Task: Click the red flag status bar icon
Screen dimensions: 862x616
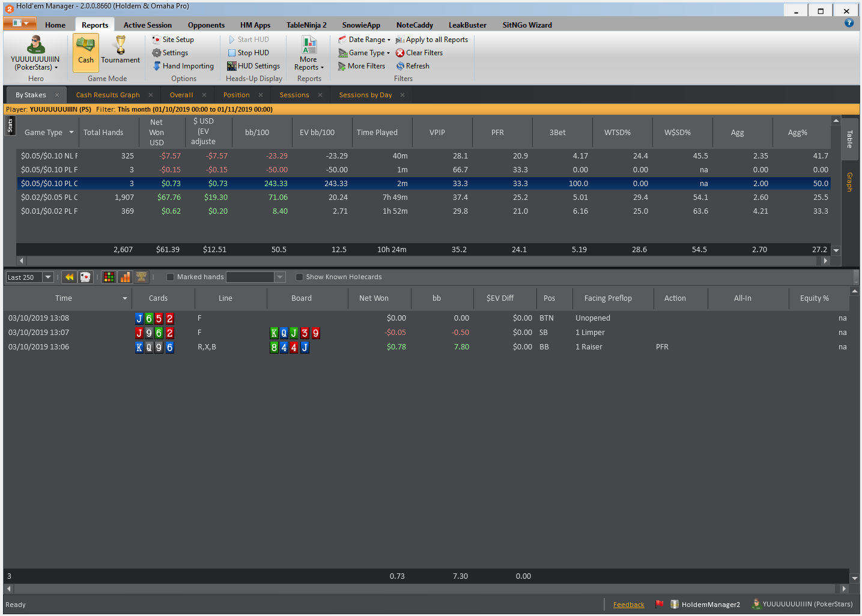Action: click(659, 604)
